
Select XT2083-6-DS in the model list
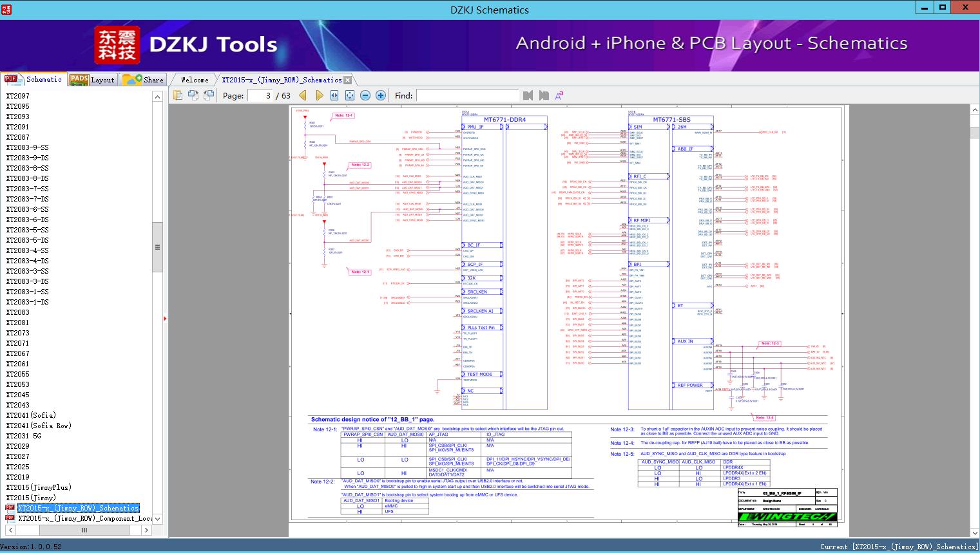point(28,220)
